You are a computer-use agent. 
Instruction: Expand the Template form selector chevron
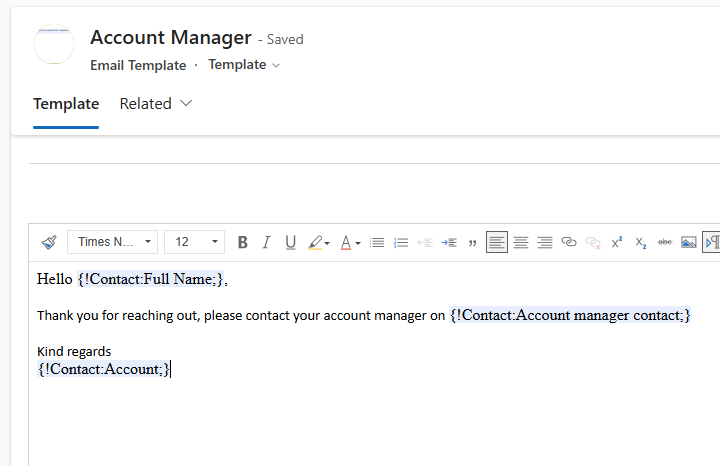point(276,66)
